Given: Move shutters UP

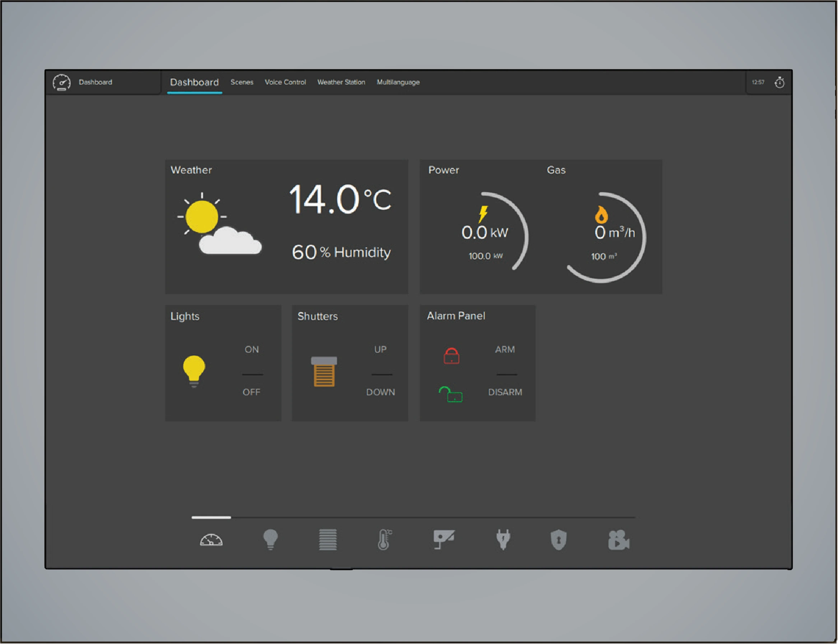Looking at the screenshot, I should (380, 349).
